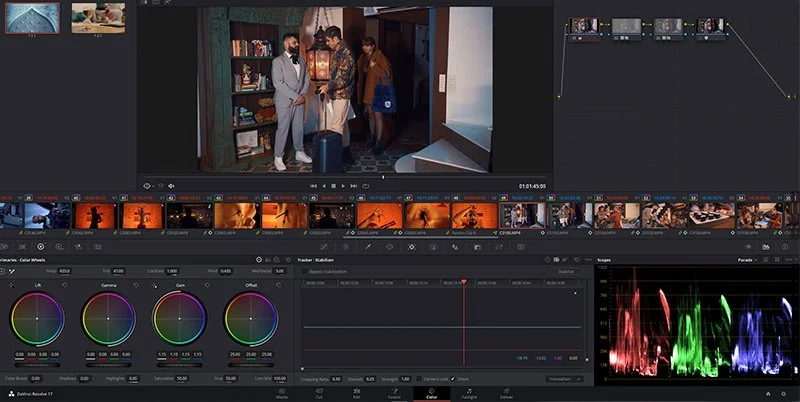Reset the Gain color wheel
The width and height of the screenshot is (800, 402).
pyautogui.click(x=206, y=285)
